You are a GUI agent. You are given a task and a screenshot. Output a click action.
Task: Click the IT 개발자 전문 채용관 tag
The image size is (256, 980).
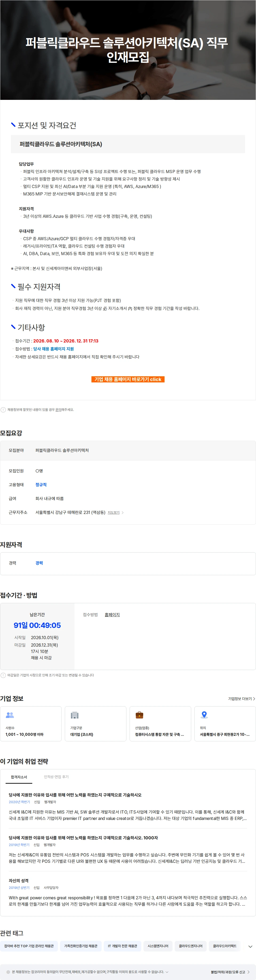point(122,946)
